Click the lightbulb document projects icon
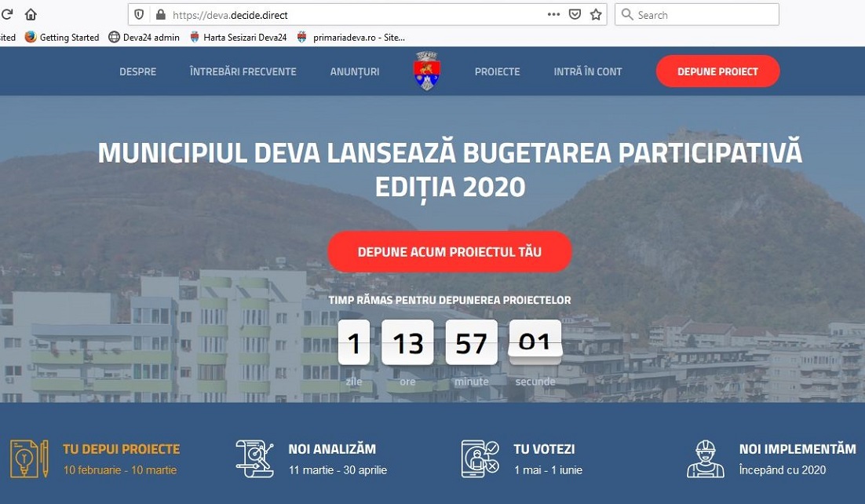This screenshot has height=504, width=865. click(x=29, y=458)
